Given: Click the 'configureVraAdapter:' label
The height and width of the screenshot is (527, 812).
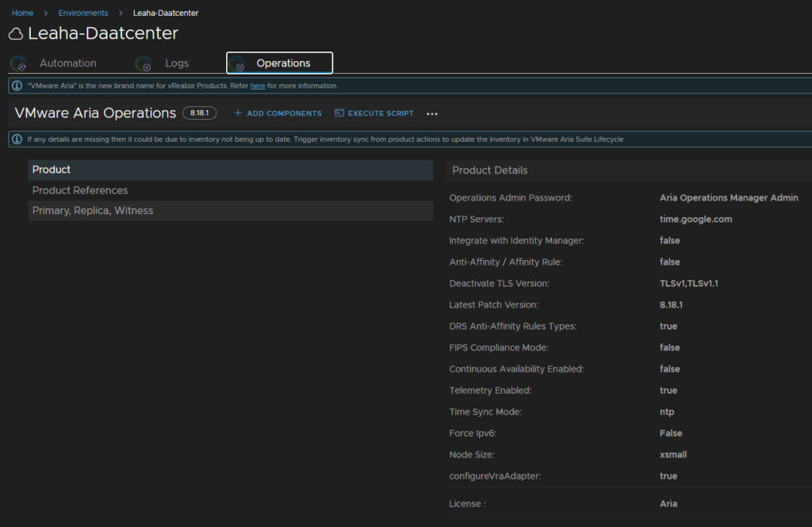Looking at the screenshot, I should click(495, 476).
